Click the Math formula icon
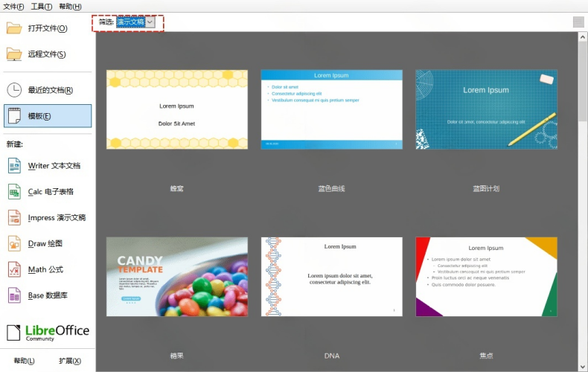588x372 pixels. 14,269
